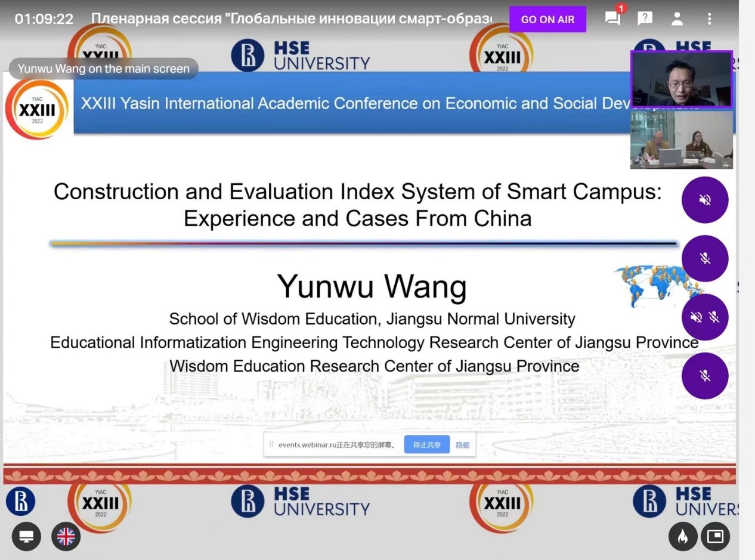Click the fire reaction icon

pos(683,537)
